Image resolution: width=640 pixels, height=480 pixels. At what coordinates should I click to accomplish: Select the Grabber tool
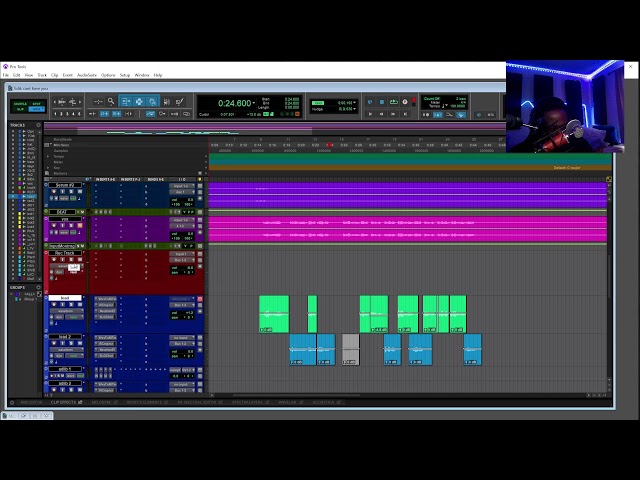152,102
